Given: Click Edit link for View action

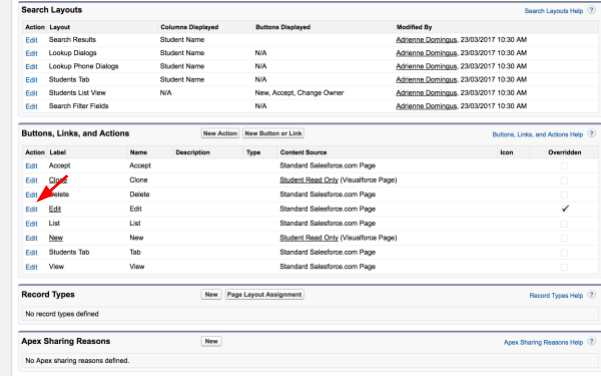Looking at the screenshot, I should 31,267.
